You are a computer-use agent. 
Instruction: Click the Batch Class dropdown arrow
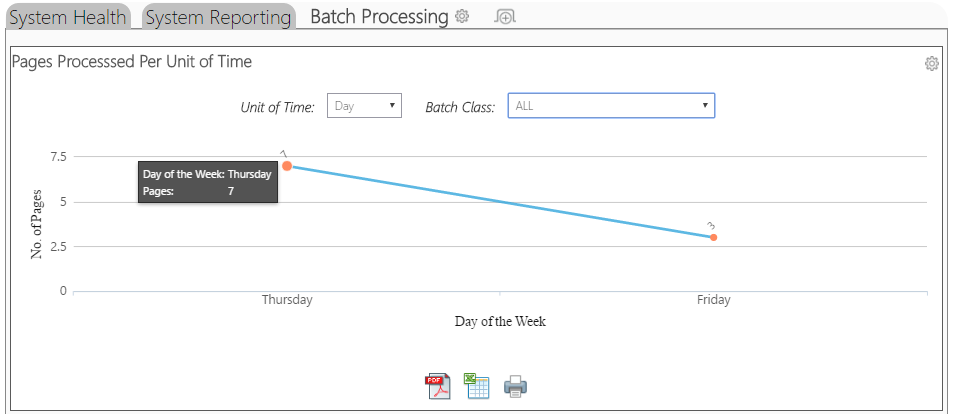705,106
